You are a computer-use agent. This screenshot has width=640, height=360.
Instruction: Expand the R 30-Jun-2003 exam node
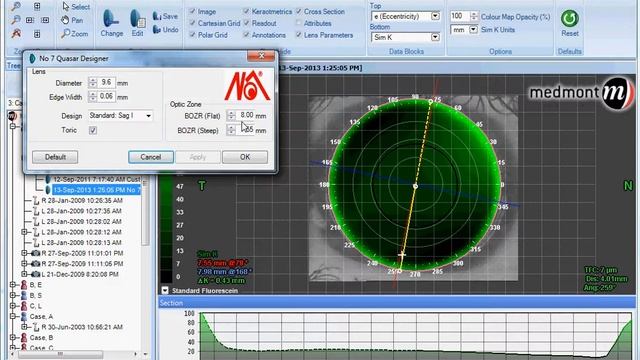24,327
